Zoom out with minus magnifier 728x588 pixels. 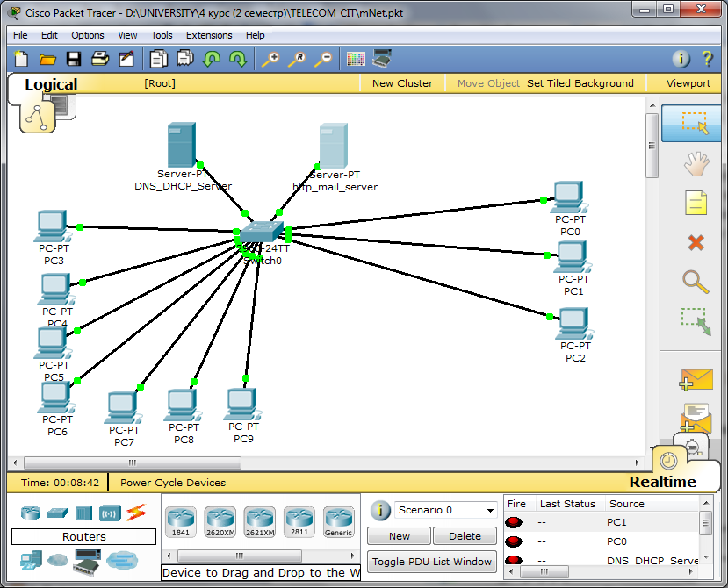tap(324, 59)
